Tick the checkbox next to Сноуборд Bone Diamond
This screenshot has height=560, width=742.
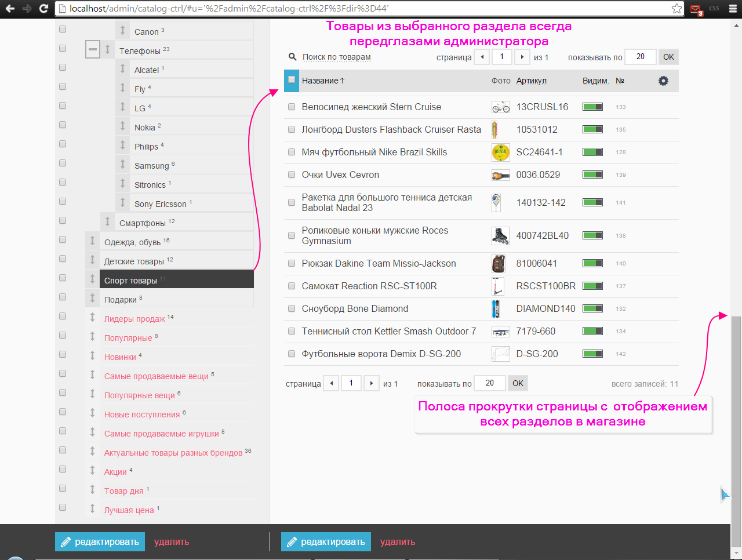coord(292,309)
